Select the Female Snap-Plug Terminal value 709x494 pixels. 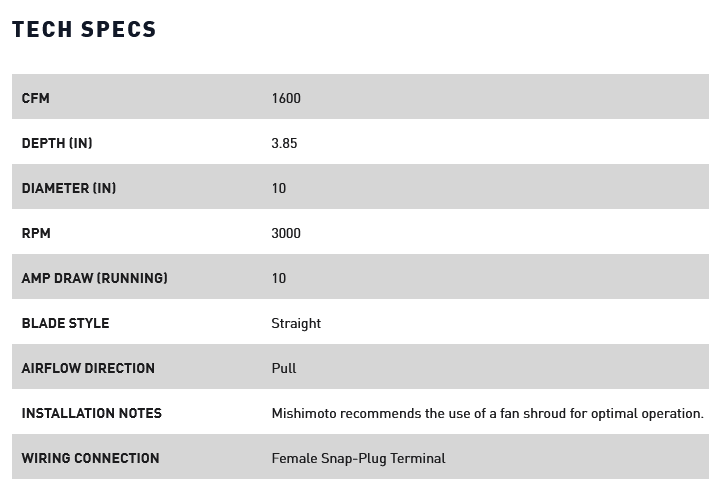tap(358, 458)
